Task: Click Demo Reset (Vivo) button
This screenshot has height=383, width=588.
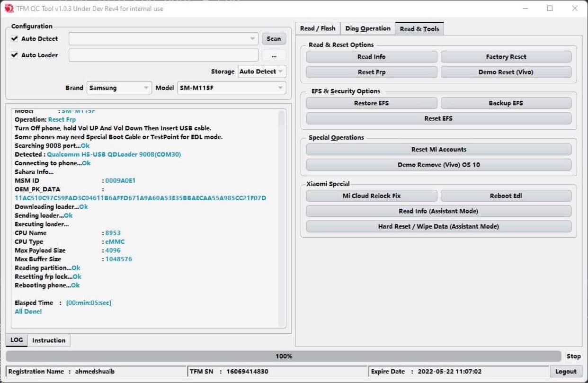Action: tap(506, 72)
